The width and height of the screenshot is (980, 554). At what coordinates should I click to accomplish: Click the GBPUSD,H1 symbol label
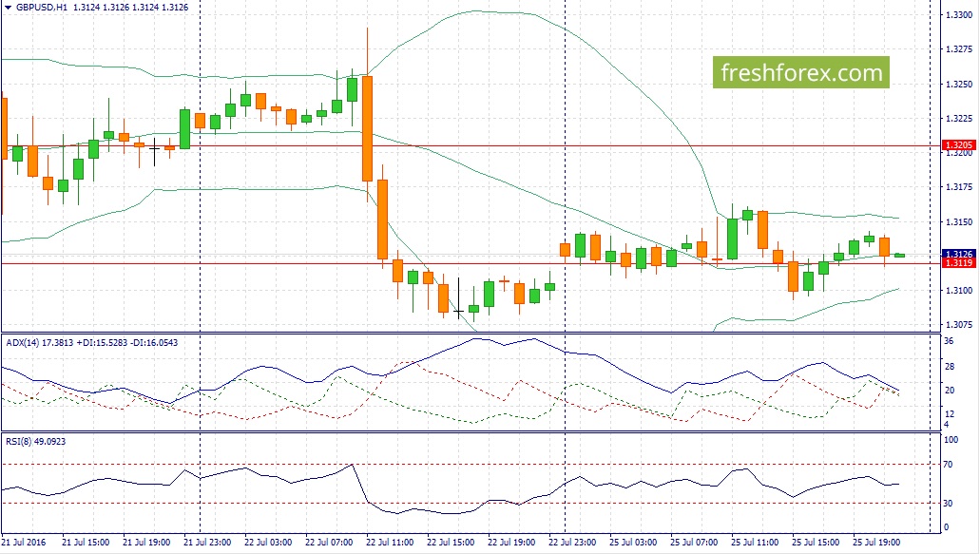(x=42, y=8)
